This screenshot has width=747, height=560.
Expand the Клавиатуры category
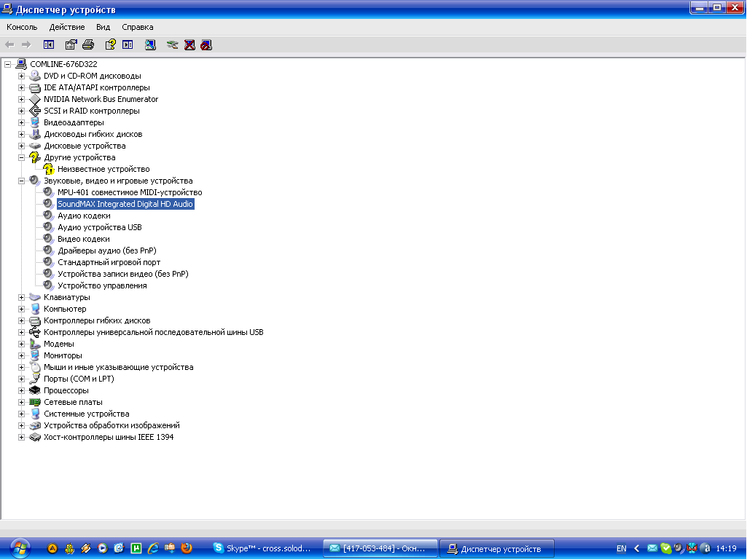point(21,297)
